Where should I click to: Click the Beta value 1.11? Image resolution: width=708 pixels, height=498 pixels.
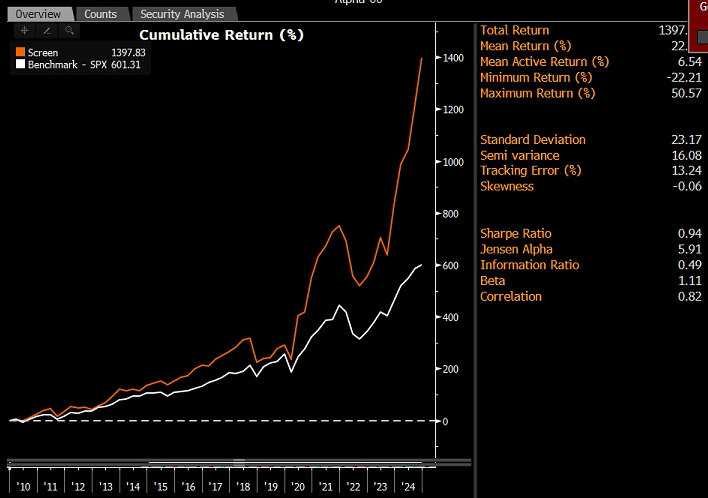click(690, 281)
